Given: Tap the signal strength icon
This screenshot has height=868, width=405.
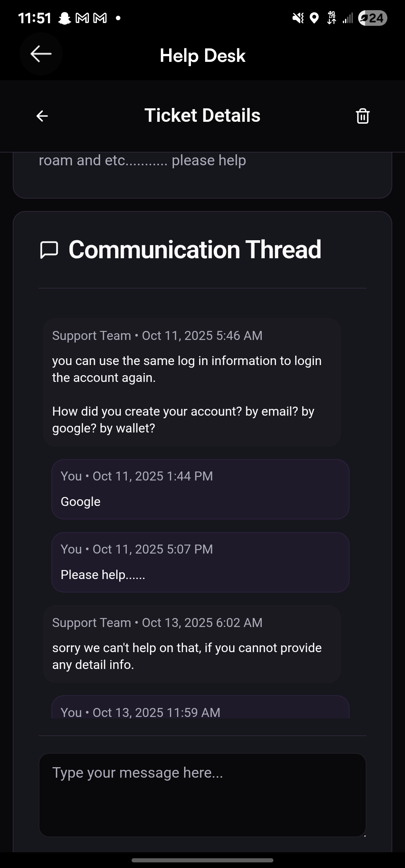Looking at the screenshot, I should tap(348, 18).
